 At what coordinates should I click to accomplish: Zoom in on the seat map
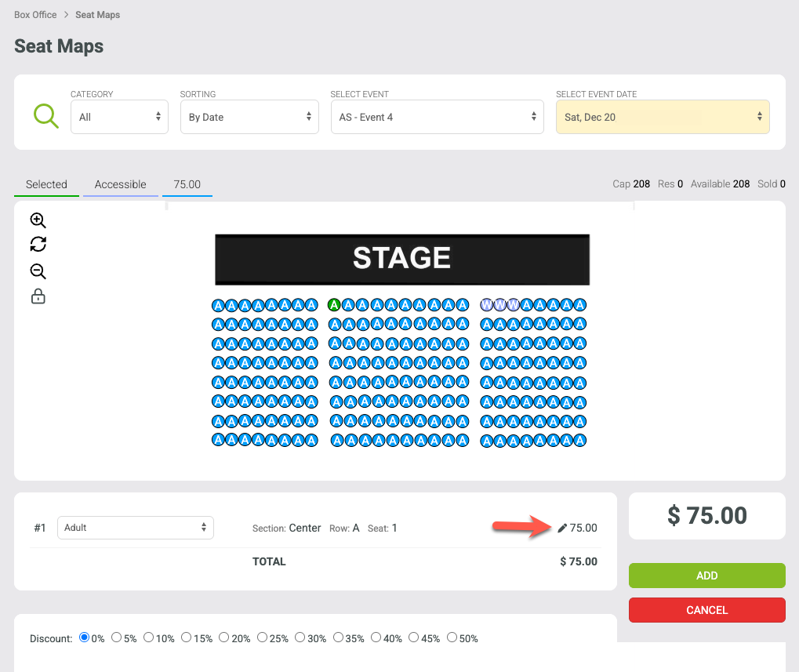(x=38, y=220)
